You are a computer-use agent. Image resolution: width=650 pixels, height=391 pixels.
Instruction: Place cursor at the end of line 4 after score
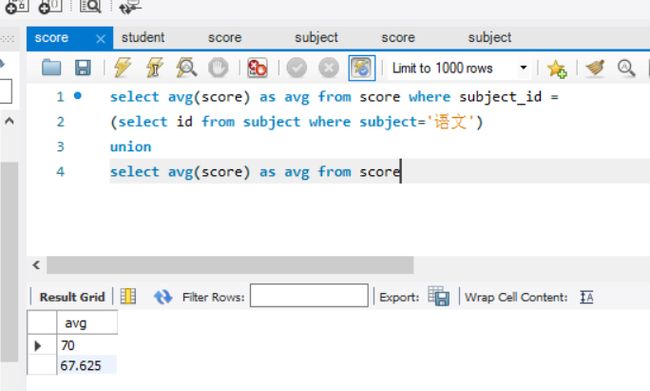point(401,172)
